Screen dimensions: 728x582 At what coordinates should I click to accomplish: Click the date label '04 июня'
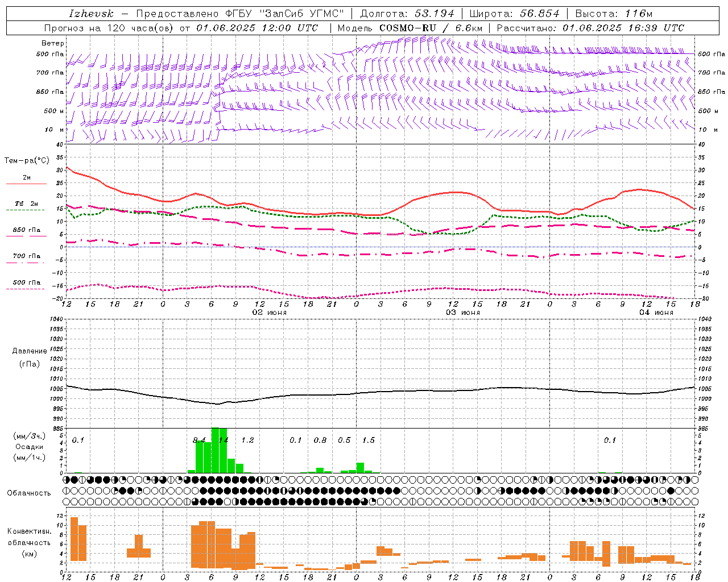tap(656, 313)
